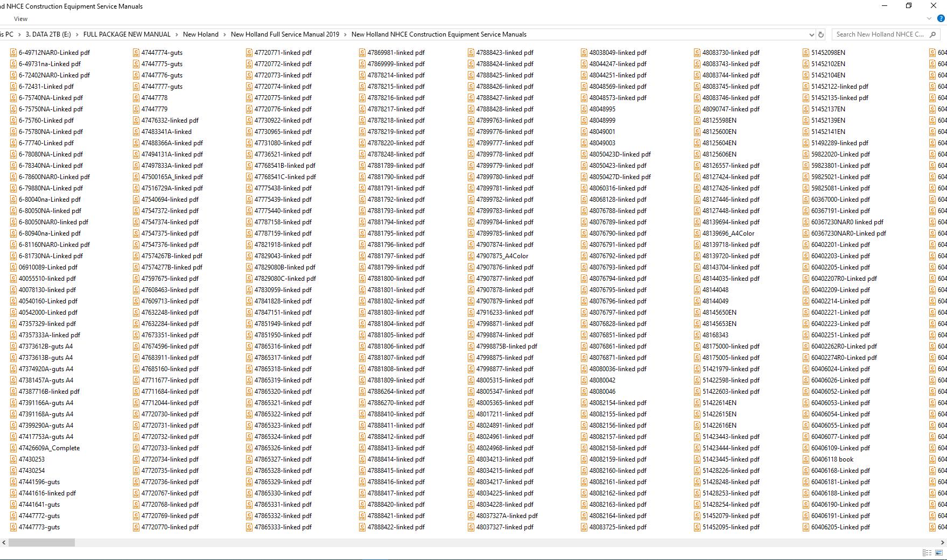
Task: Select PDF icon of 6-49712NAR0-Linked pdf
Action: [13, 53]
